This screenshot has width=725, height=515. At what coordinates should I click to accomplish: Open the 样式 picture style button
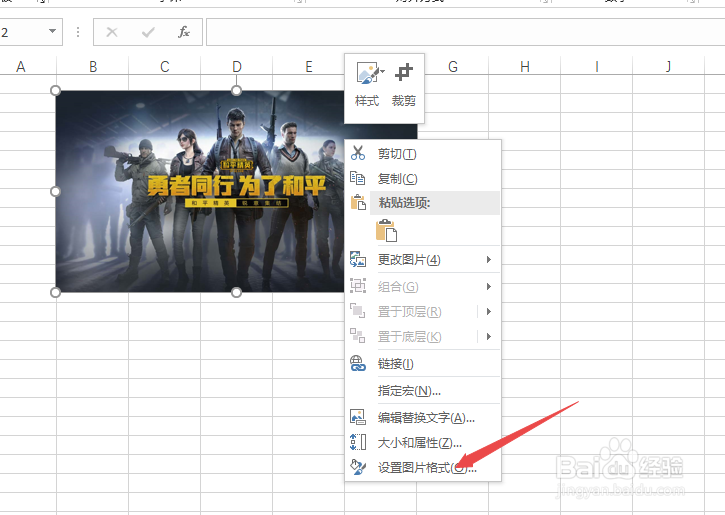(x=367, y=85)
